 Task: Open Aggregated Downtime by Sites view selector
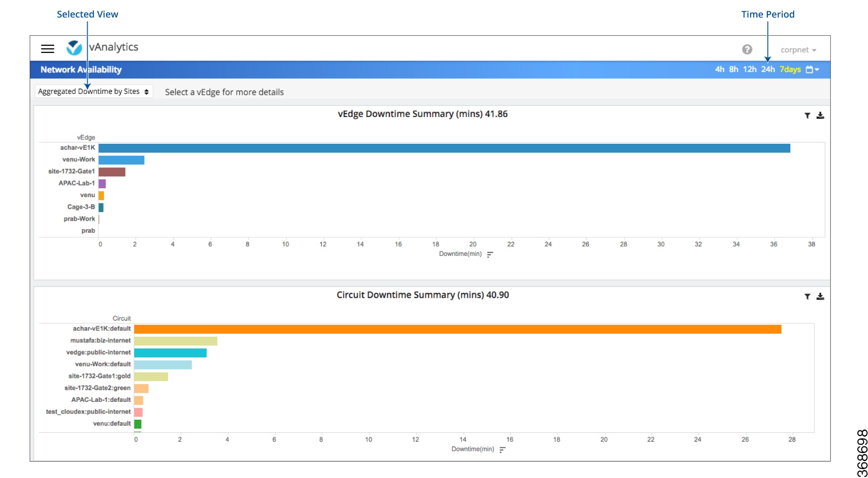pos(93,91)
